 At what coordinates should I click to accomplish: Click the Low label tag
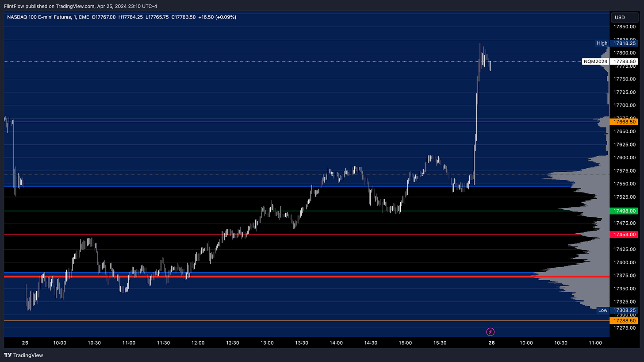[603, 310]
